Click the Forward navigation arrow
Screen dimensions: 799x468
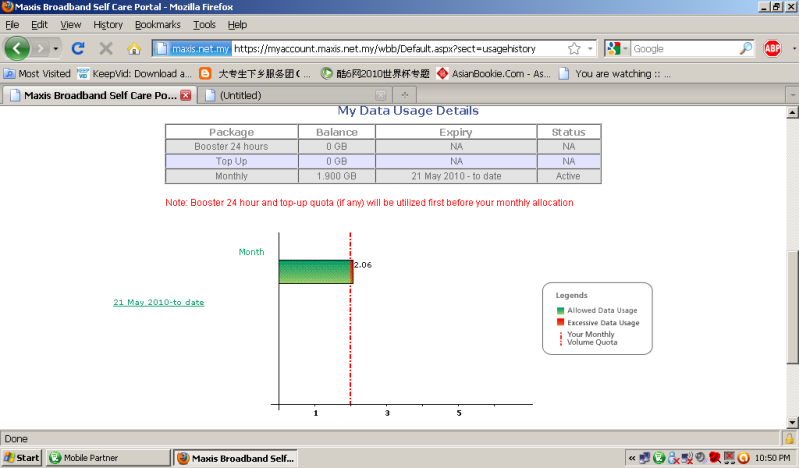tap(40, 48)
